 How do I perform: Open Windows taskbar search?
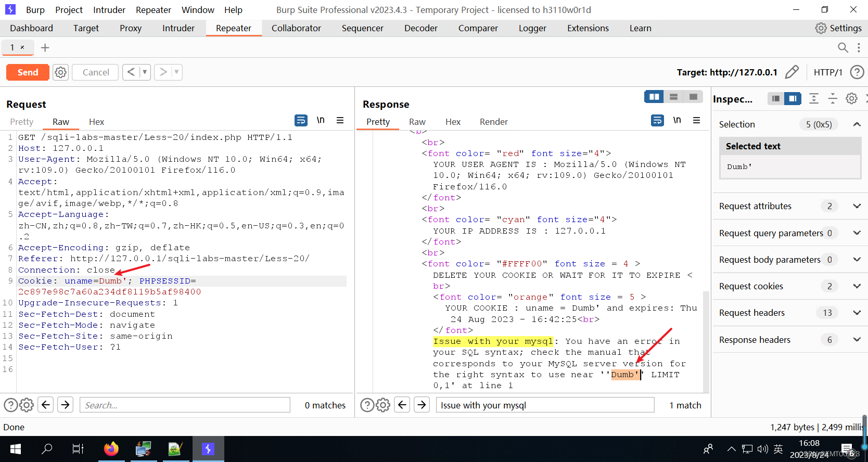coord(47,448)
